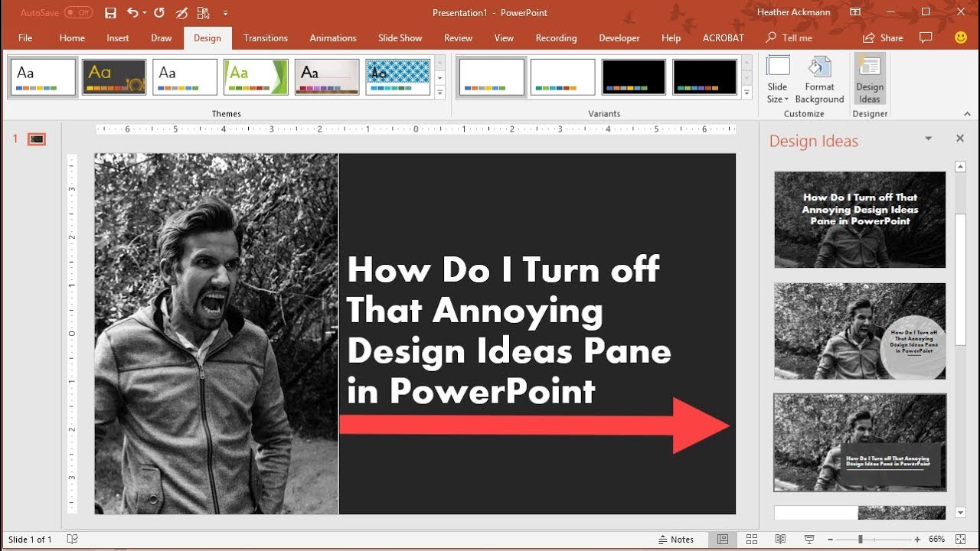Open the File tab
Image resolution: width=980 pixels, height=551 pixels.
tap(25, 37)
